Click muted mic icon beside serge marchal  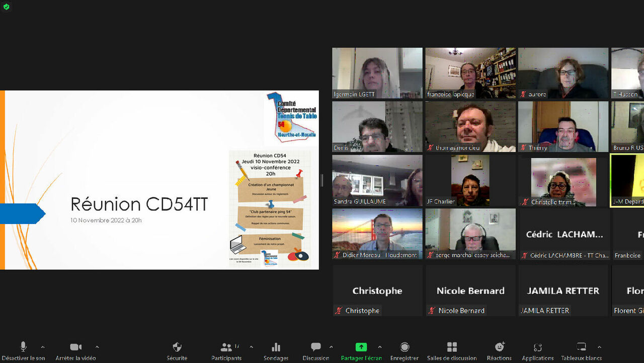tap(431, 255)
